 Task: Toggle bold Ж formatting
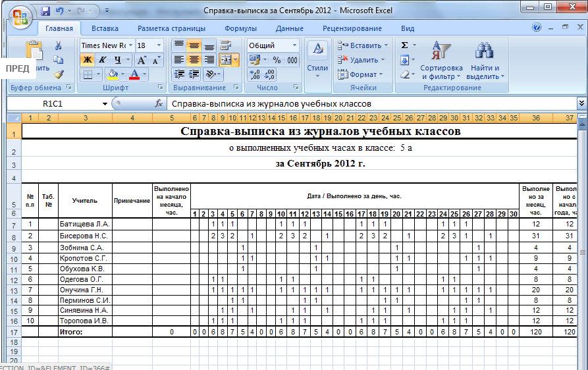tap(88, 60)
